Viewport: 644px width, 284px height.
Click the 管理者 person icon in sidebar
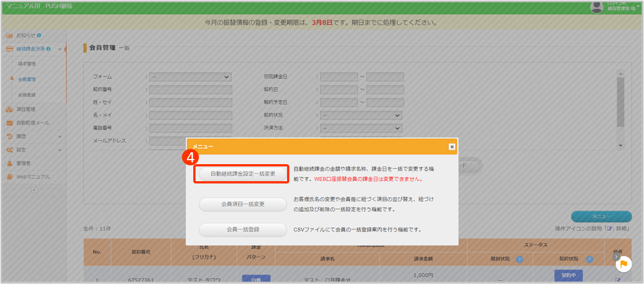pos(10,164)
